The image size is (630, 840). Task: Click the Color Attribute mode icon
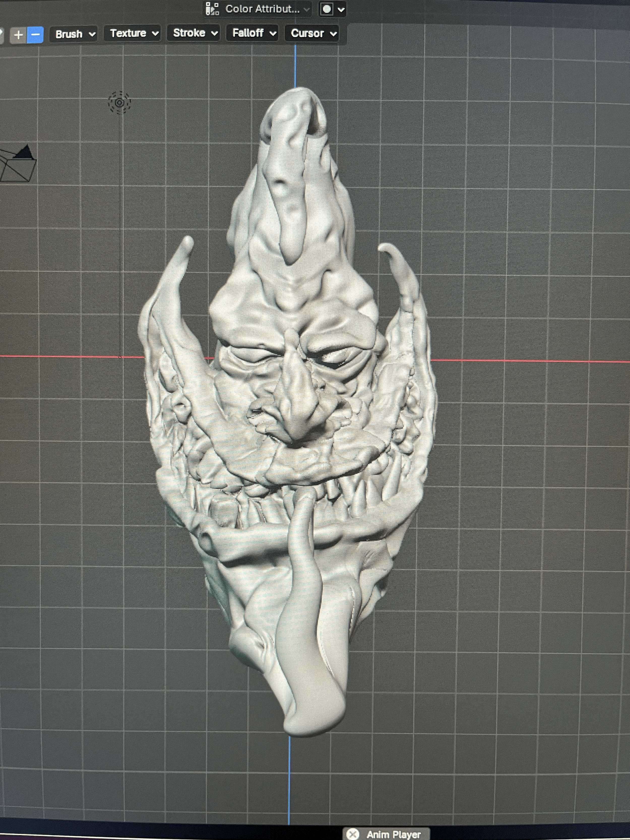click(x=212, y=9)
